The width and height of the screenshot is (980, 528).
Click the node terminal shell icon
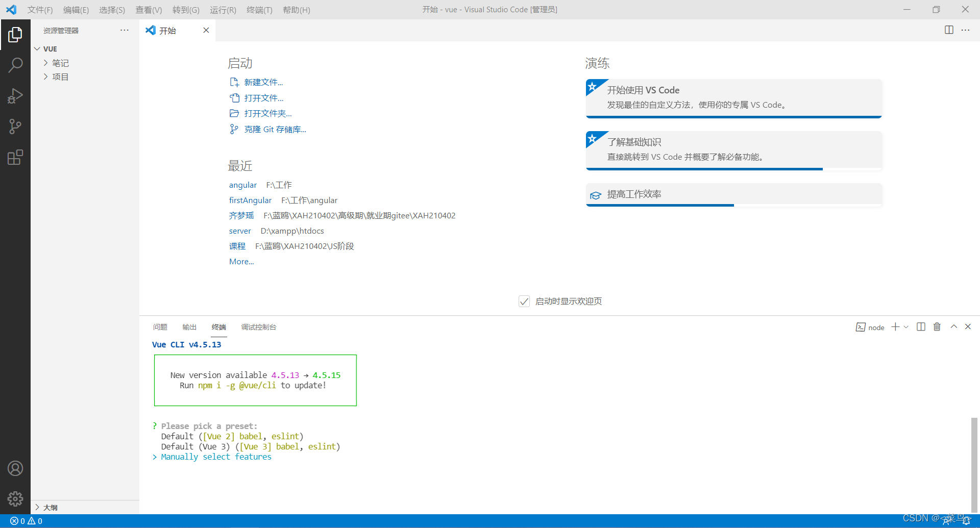[861, 327]
